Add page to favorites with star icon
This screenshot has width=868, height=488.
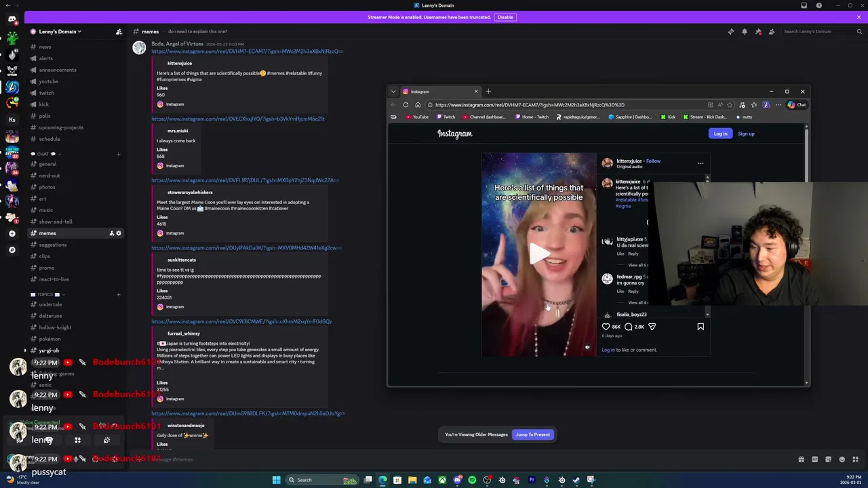point(730,105)
